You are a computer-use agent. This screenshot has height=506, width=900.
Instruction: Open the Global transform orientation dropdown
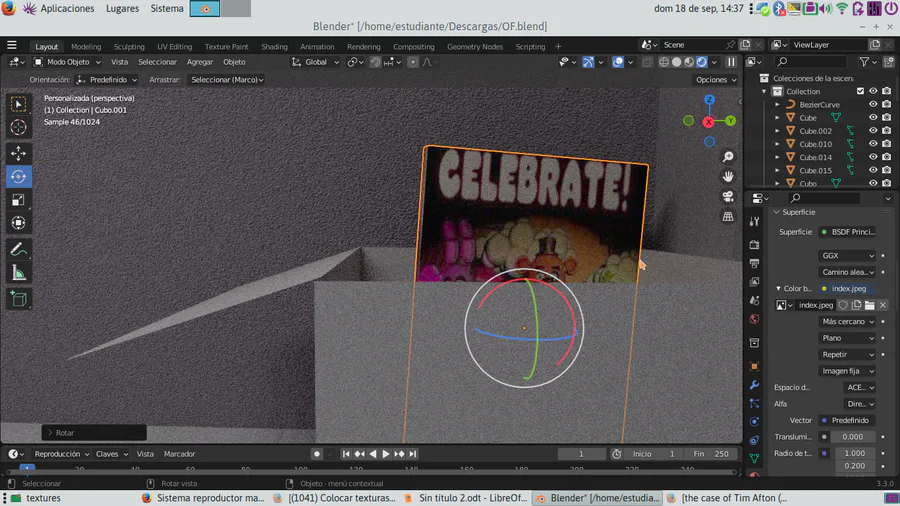point(315,62)
